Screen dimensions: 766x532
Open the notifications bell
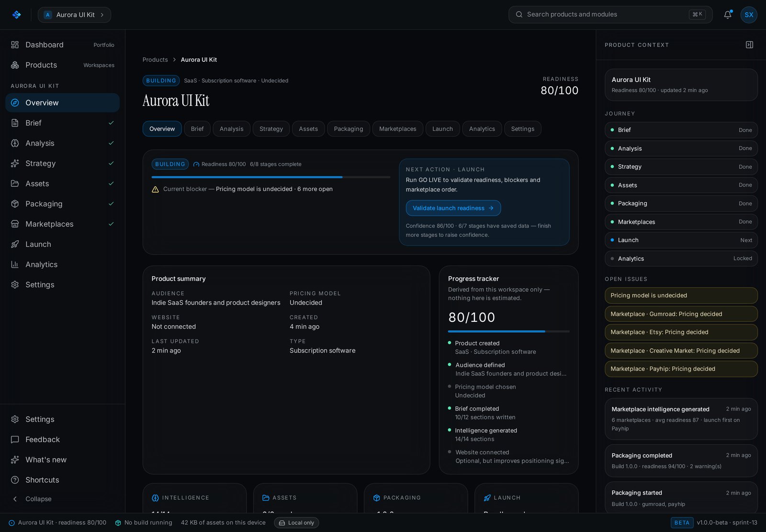[x=728, y=15]
